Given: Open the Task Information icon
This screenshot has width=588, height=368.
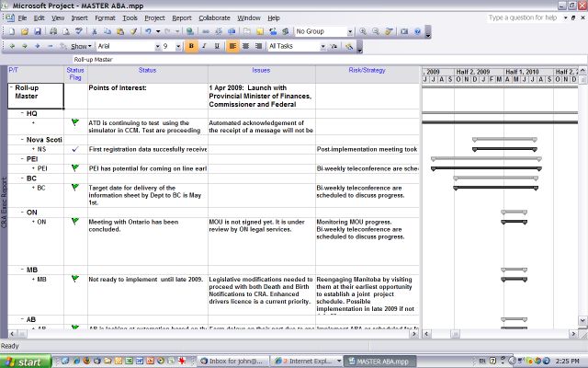Looking at the screenshot, I should pyautogui.click(x=247, y=32).
